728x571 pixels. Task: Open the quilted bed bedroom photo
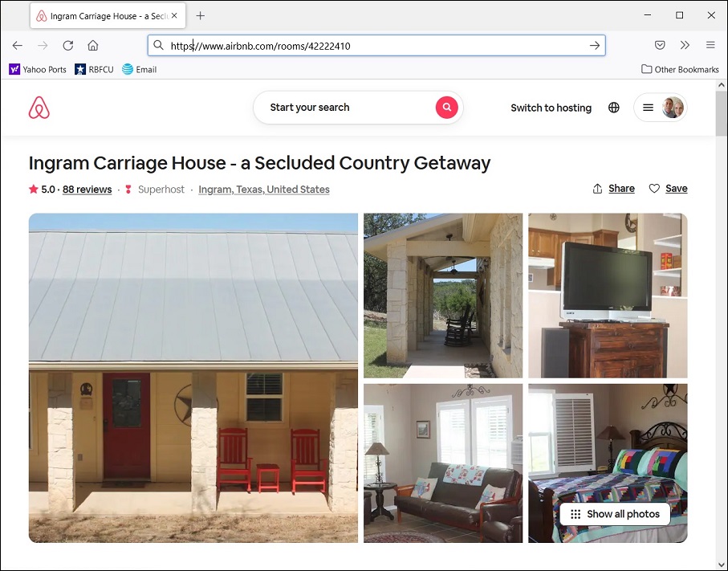[608, 450]
